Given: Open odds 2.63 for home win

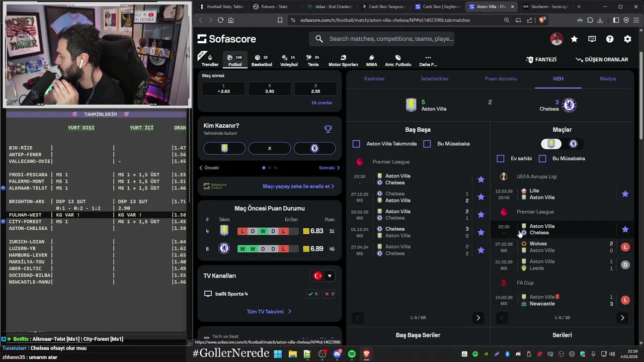Looking at the screenshot, I should pos(224,88).
